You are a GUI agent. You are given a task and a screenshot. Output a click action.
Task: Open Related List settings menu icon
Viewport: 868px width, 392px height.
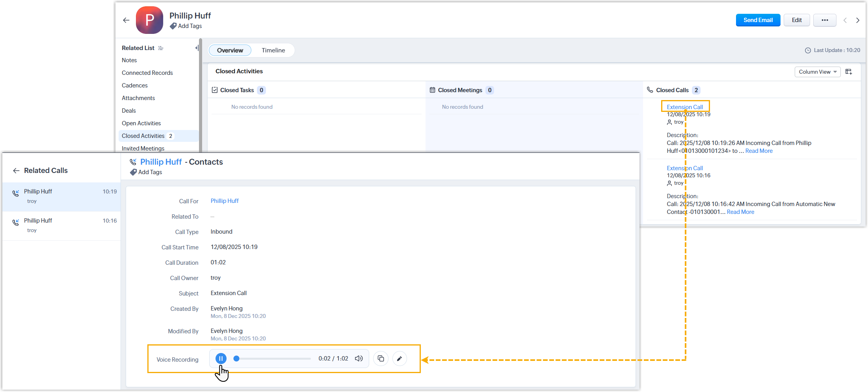click(x=161, y=48)
